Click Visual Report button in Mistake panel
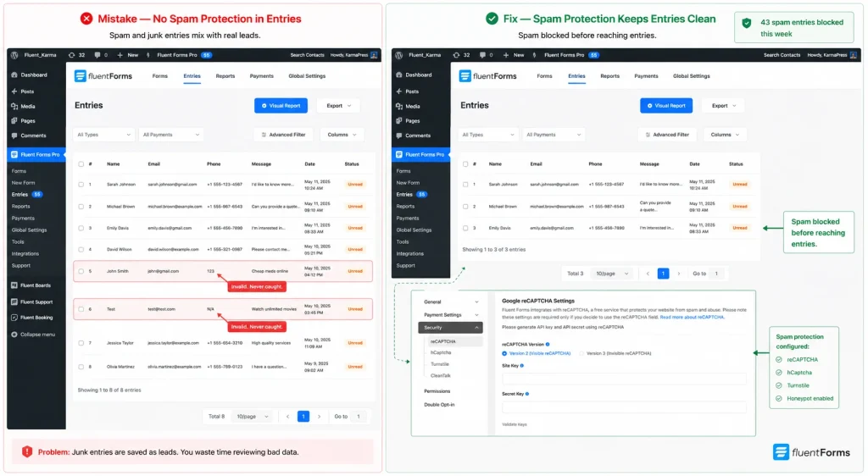 pyautogui.click(x=281, y=106)
